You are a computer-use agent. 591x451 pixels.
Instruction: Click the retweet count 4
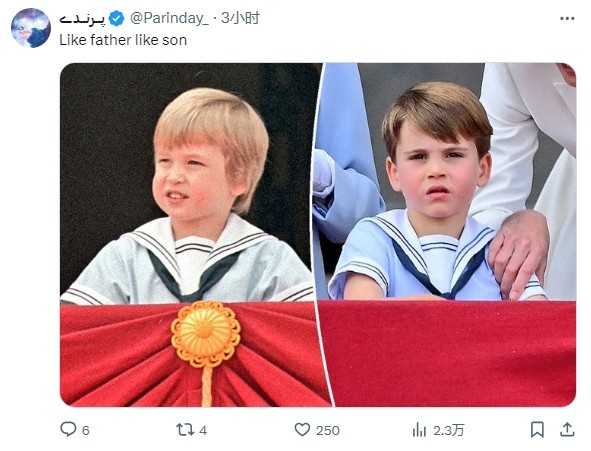click(x=203, y=430)
